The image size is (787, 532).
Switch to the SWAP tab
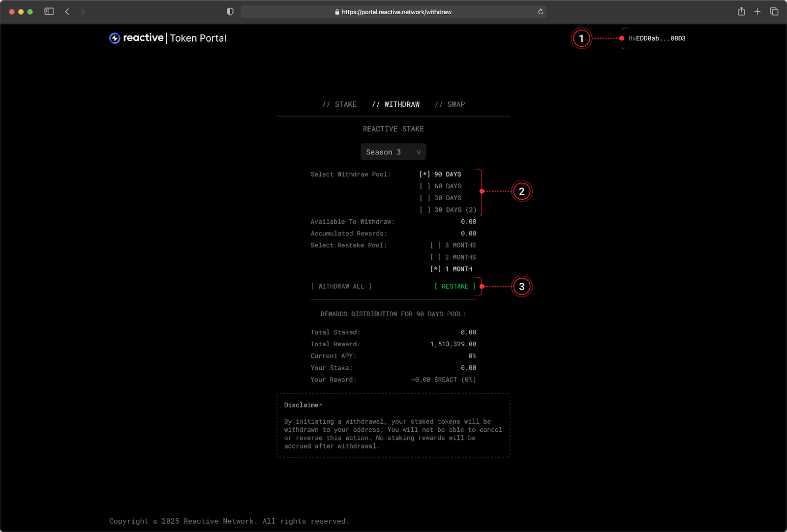[450, 104]
